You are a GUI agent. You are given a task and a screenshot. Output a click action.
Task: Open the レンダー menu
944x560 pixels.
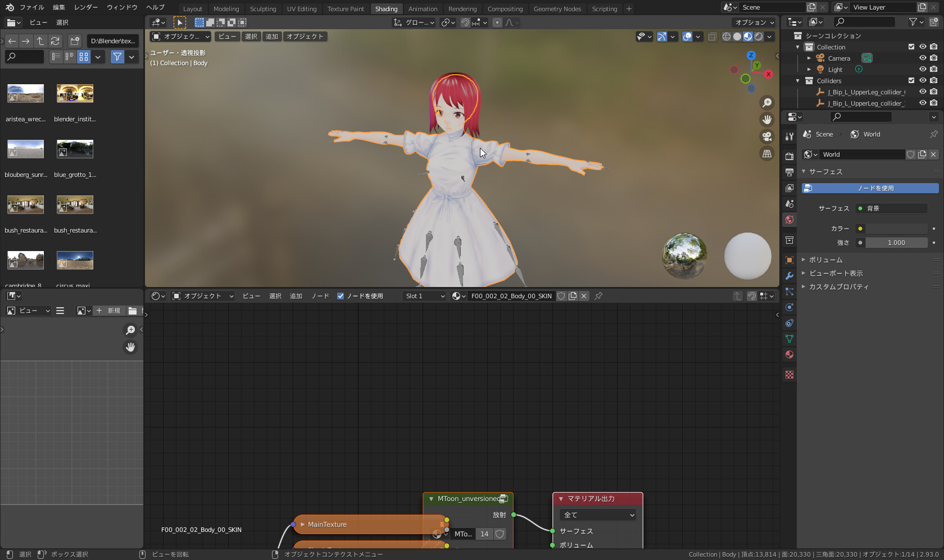click(x=86, y=7)
